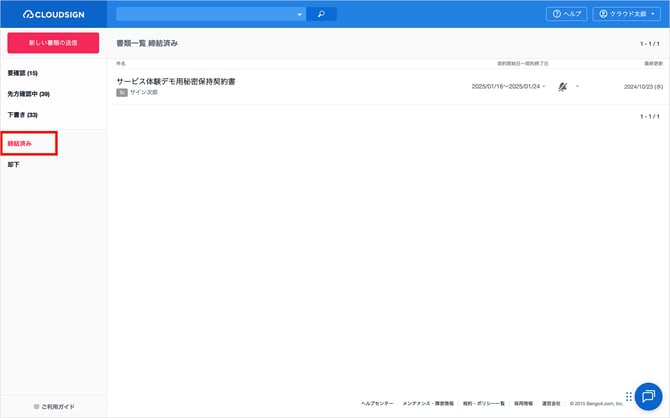Image resolution: width=670 pixels, height=418 pixels.
Task: Click the ヘルプセンター footer link
Action: (x=377, y=404)
